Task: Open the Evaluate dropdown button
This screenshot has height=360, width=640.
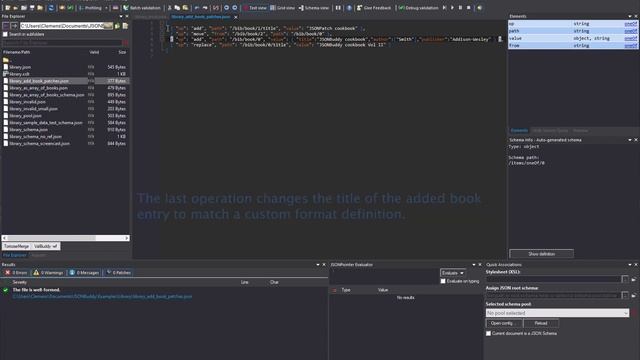Action: tap(453, 273)
